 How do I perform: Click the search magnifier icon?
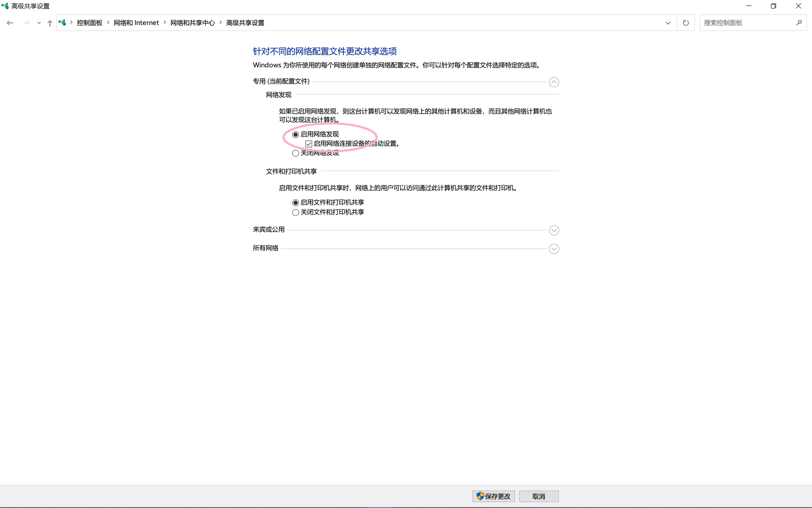(x=799, y=23)
